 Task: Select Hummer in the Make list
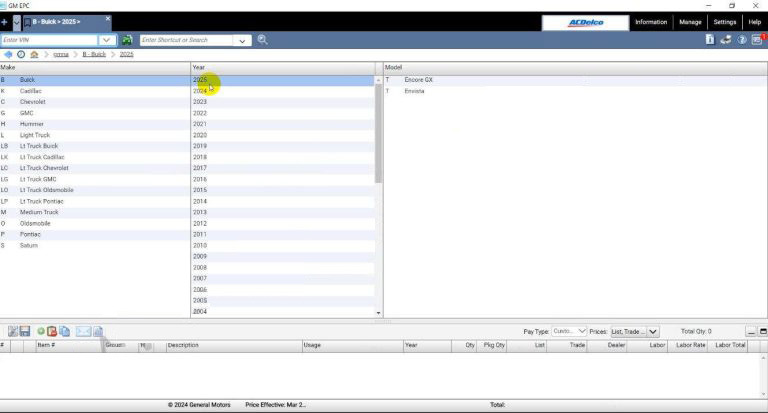pyautogui.click(x=95, y=124)
